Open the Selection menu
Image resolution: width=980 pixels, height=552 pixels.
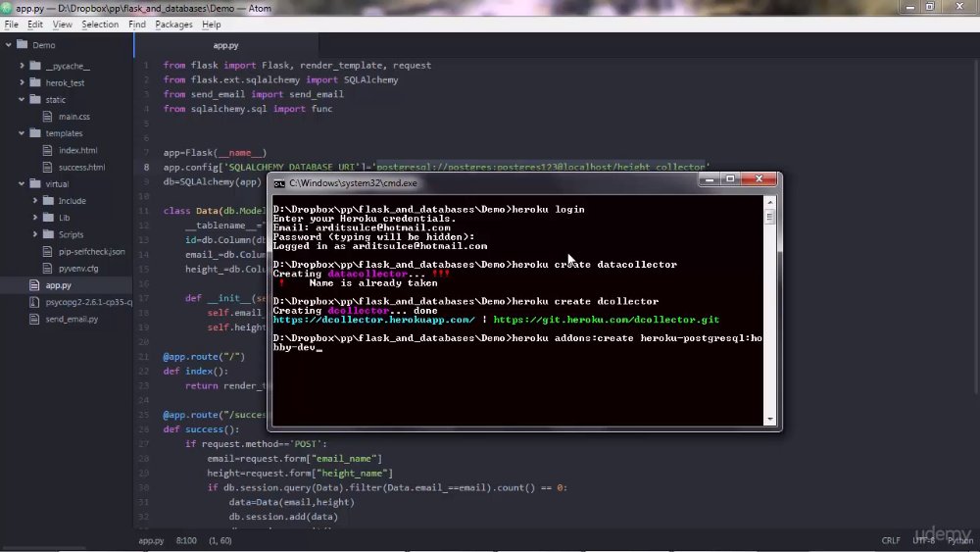(x=100, y=25)
